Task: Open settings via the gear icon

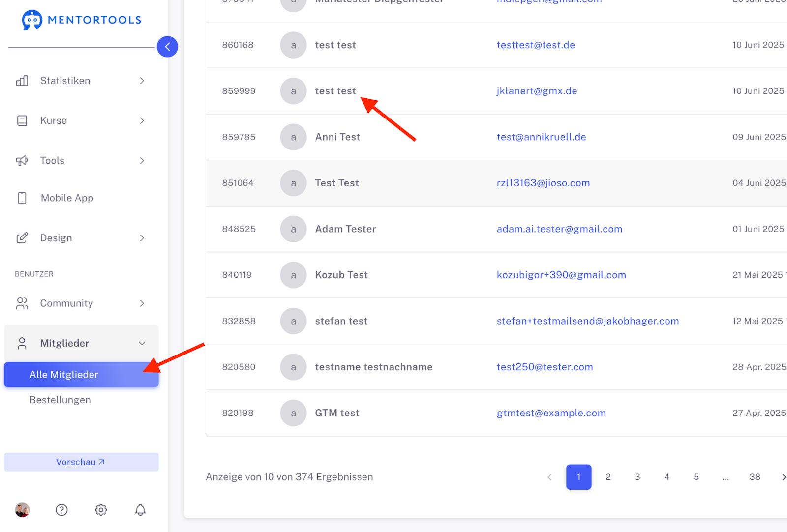Action: [101, 510]
